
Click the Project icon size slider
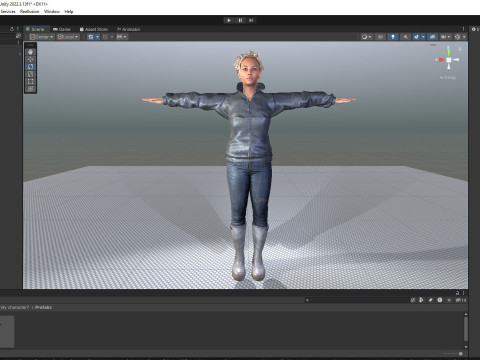453,354
